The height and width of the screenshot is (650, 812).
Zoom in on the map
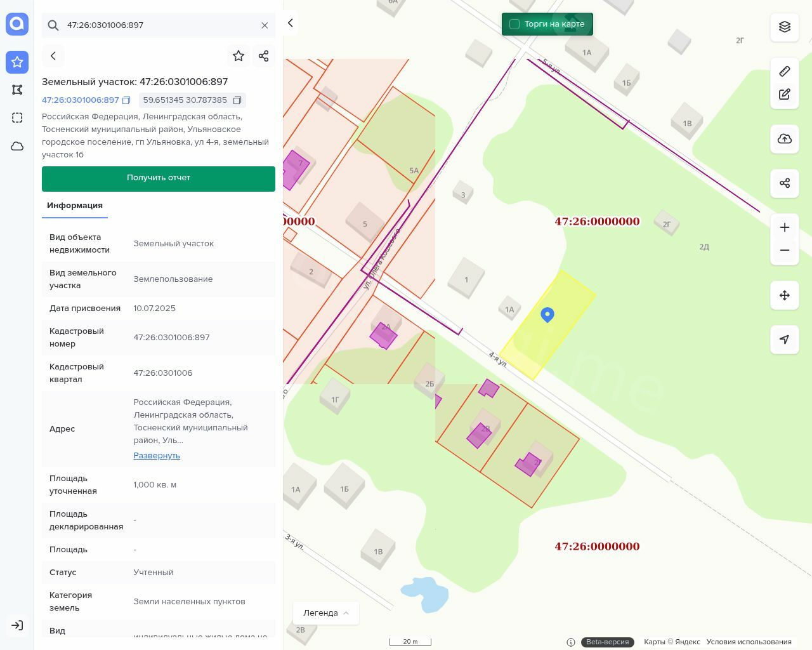point(785,227)
